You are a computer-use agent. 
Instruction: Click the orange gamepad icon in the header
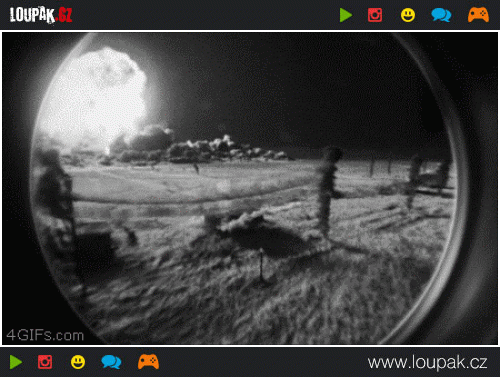(478, 15)
